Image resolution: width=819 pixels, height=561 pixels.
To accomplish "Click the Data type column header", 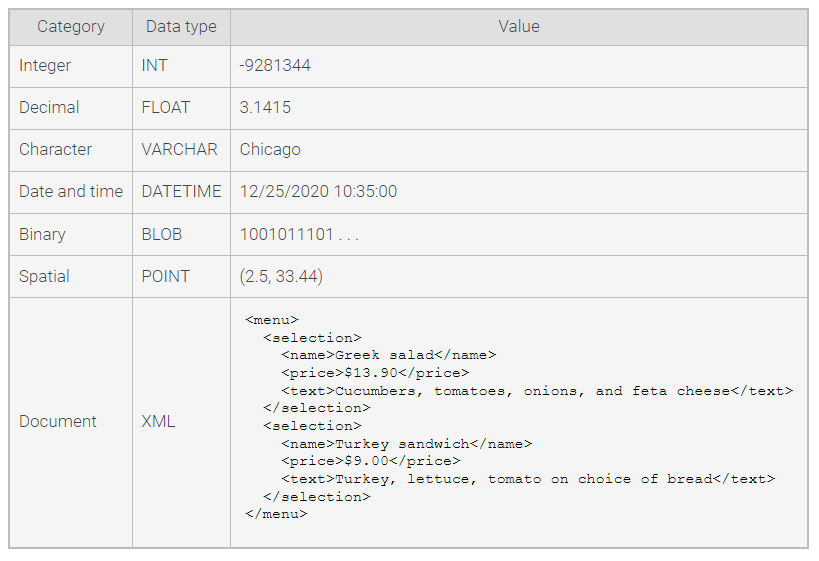I will point(181,27).
